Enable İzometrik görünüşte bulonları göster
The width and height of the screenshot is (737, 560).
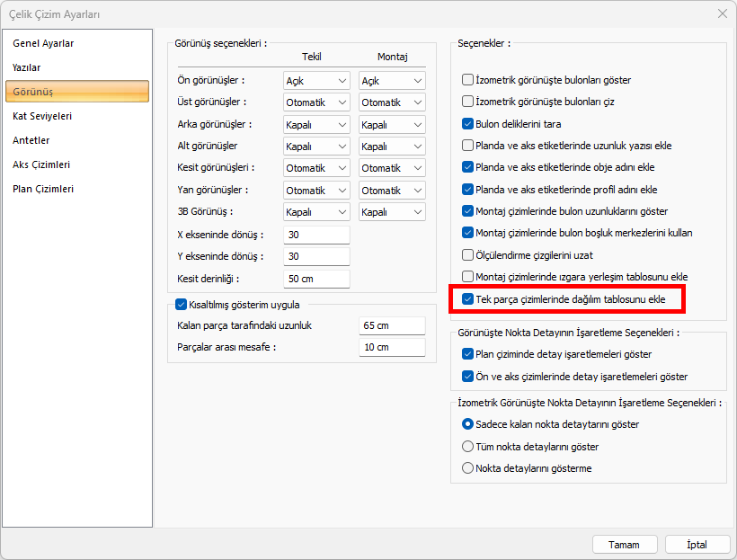tap(467, 80)
